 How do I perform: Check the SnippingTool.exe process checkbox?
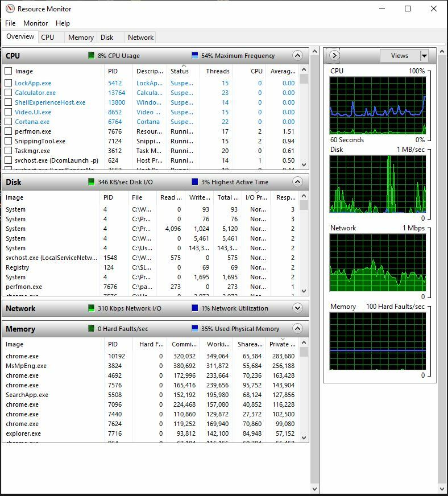coord(9,140)
